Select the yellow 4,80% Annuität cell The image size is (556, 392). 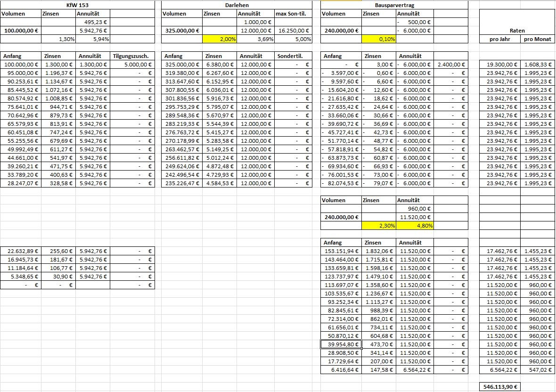tap(414, 226)
